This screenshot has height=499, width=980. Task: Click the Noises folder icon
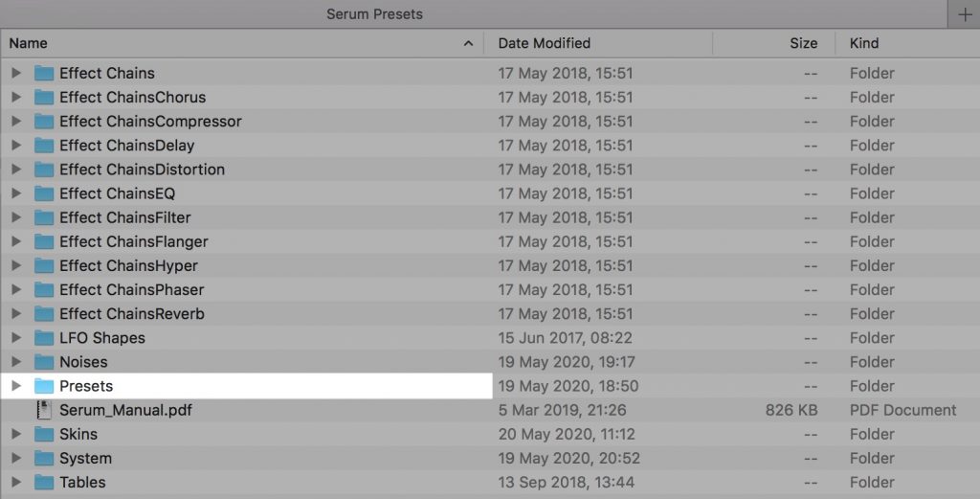[44, 362]
